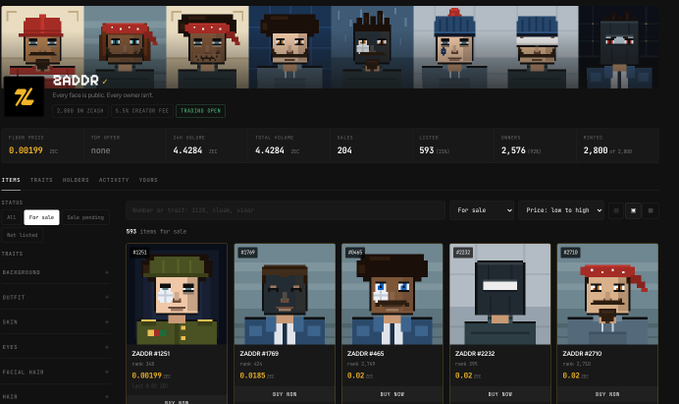Screen dimensions: 679x404
Task: Select the Not listed status filter
Action: tap(22, 235)
